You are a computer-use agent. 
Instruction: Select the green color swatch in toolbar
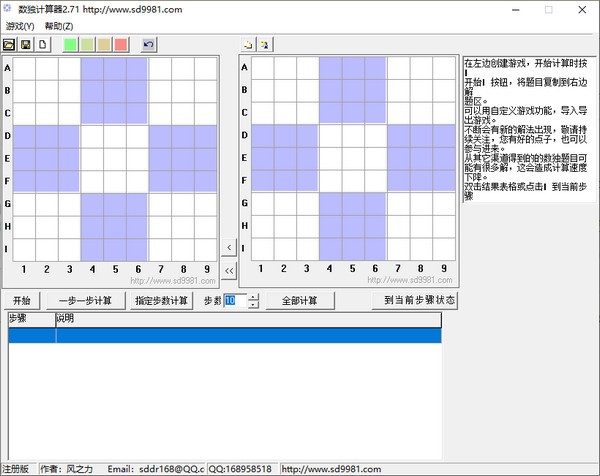click(x=70, y=45)
